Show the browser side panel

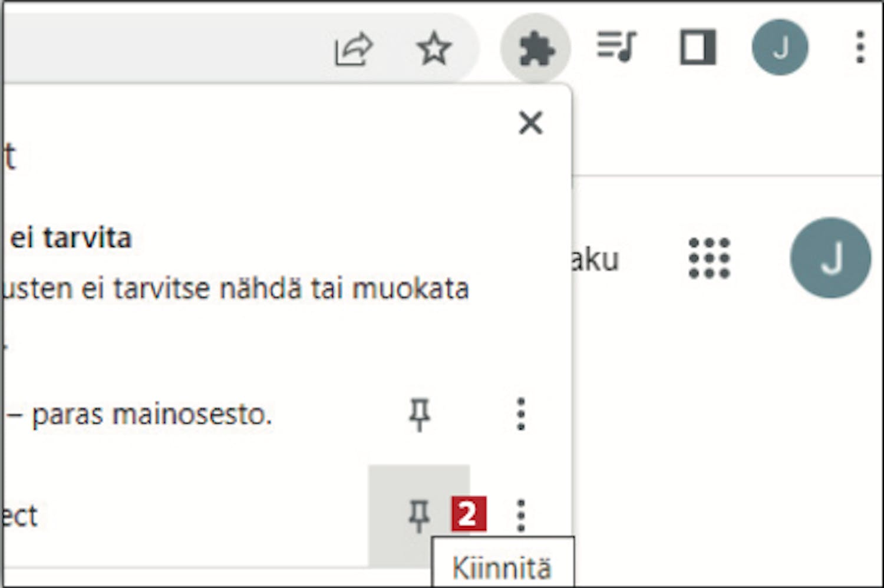tap(698, 47)
